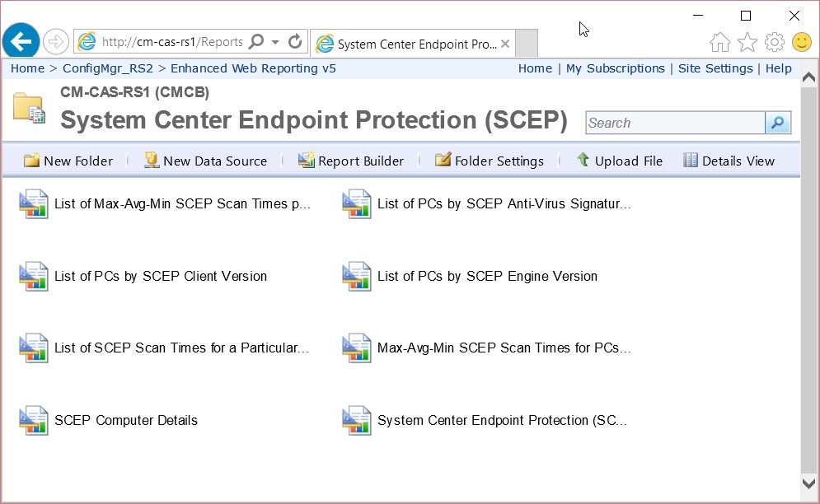Open My Subscriptions link
Screen dimensions: 820x504
tap(615, 68)
